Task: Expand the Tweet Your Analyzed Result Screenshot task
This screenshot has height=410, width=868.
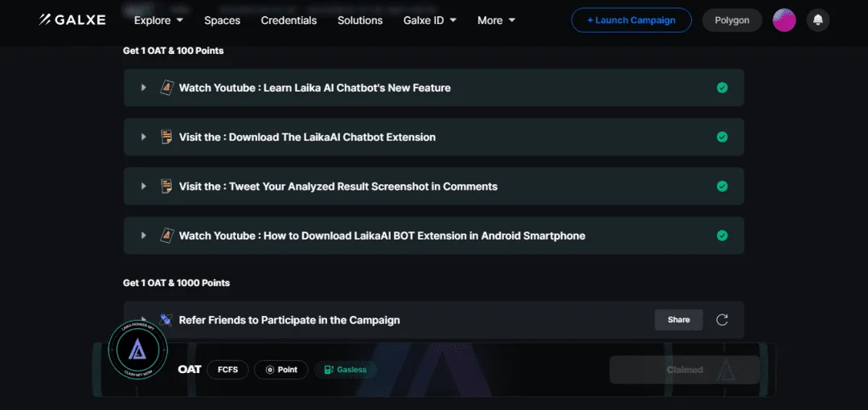Action: tap(143, 187)
